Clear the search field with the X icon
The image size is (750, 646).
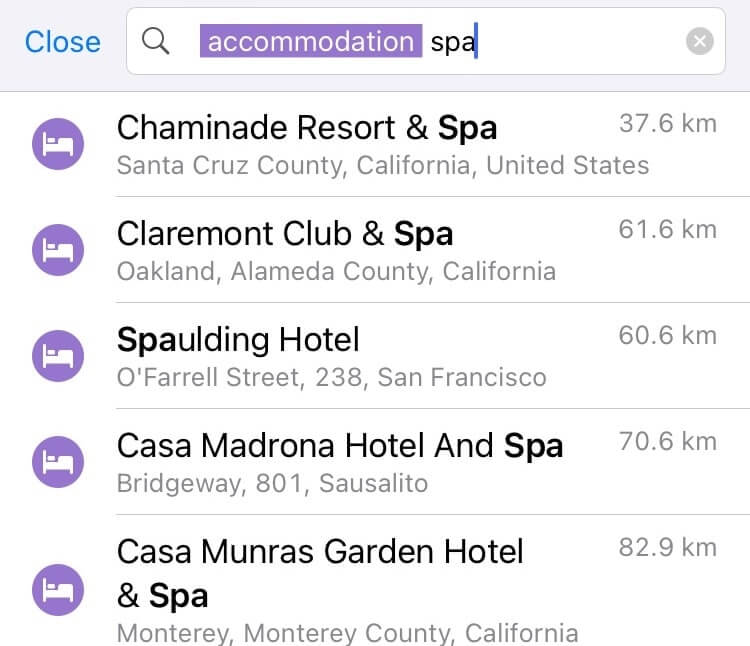[700, 41]
